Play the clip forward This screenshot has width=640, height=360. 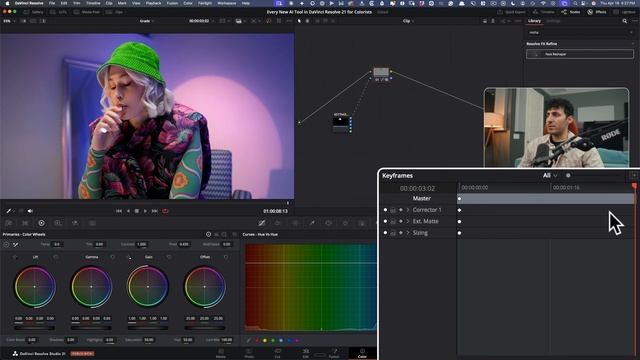(x=145, y=211)
